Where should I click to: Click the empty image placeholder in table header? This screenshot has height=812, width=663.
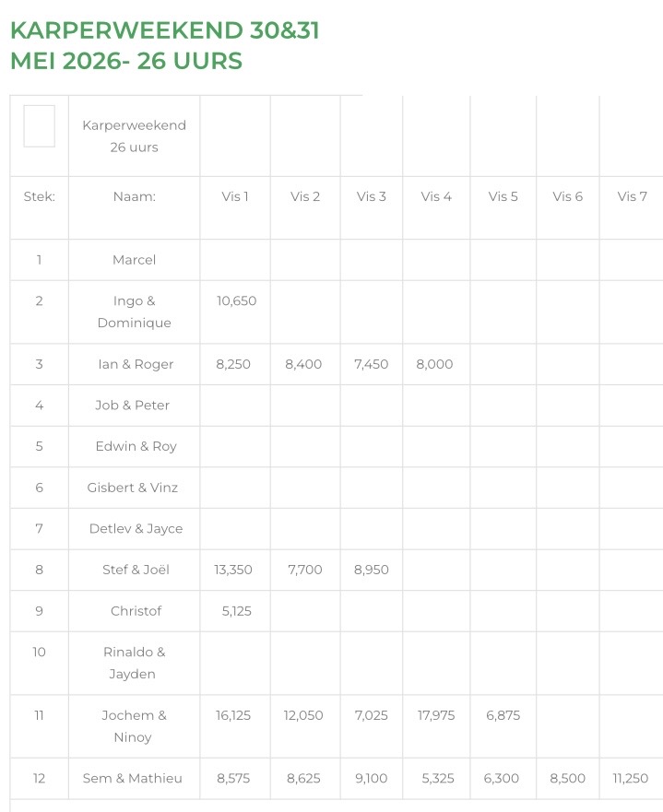coord(40,126)
